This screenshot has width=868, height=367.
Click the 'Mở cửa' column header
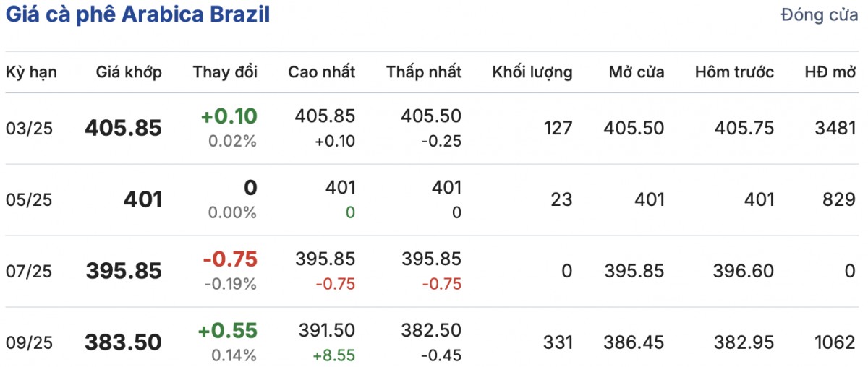pyautogui.click(x=637, y=72)
